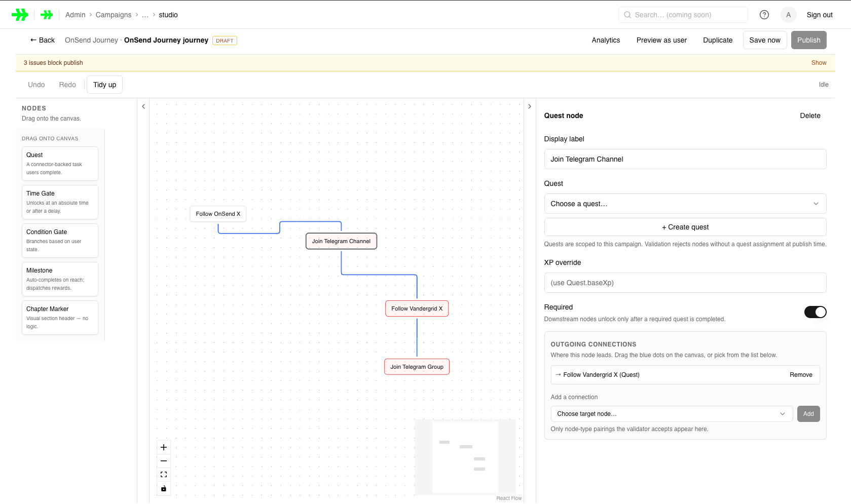
Task: Toggle the Required switch off
Action: click(x=815, y=312)
